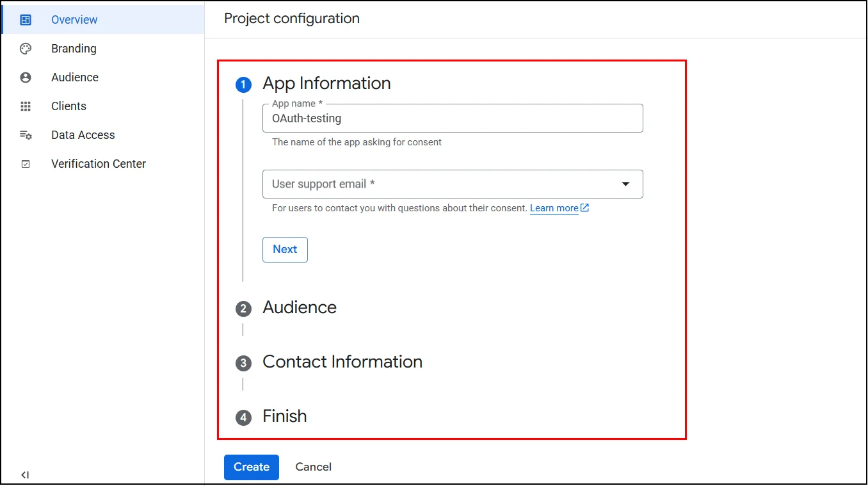Click the text 'The name of the app asking for consent'
Screen dimensions: 868x486
tap(357, 142)
